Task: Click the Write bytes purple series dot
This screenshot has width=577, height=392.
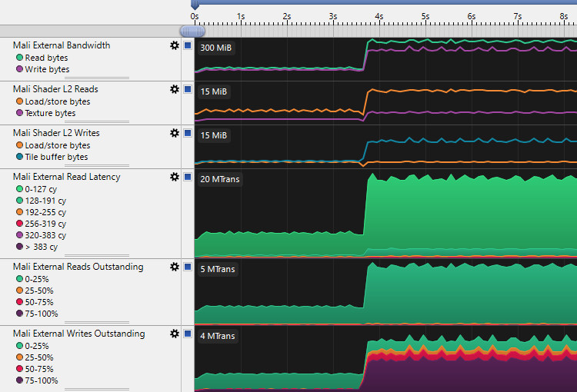Action: tap(19, 69)
